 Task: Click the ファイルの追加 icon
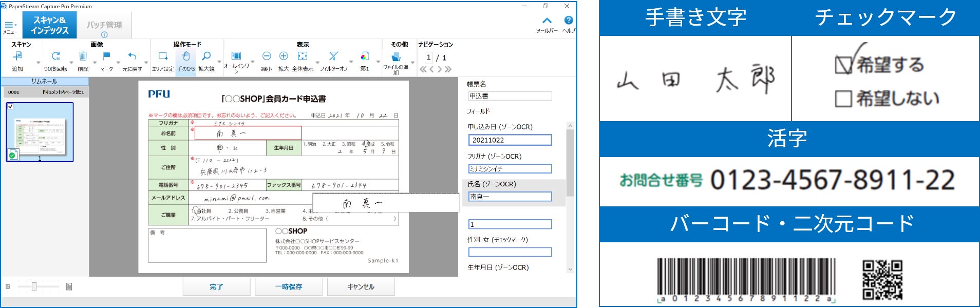[x=396, y=56]
